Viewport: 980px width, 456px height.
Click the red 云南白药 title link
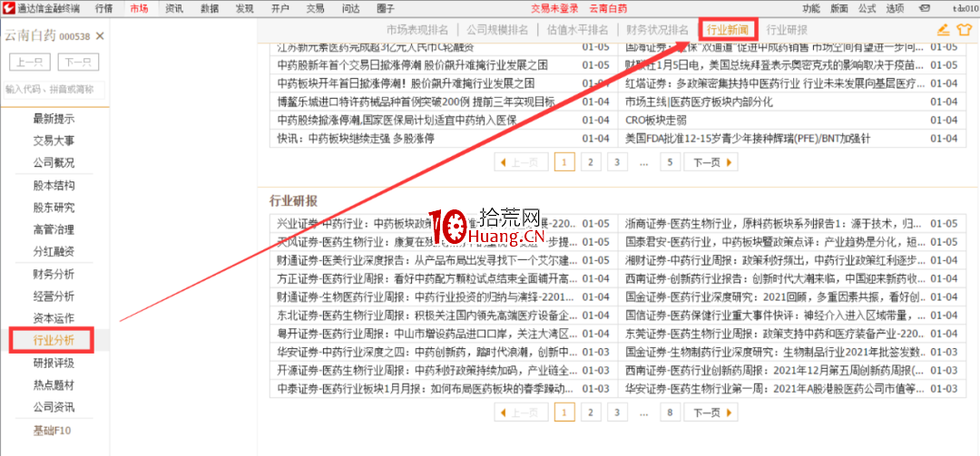coord(608,9)
